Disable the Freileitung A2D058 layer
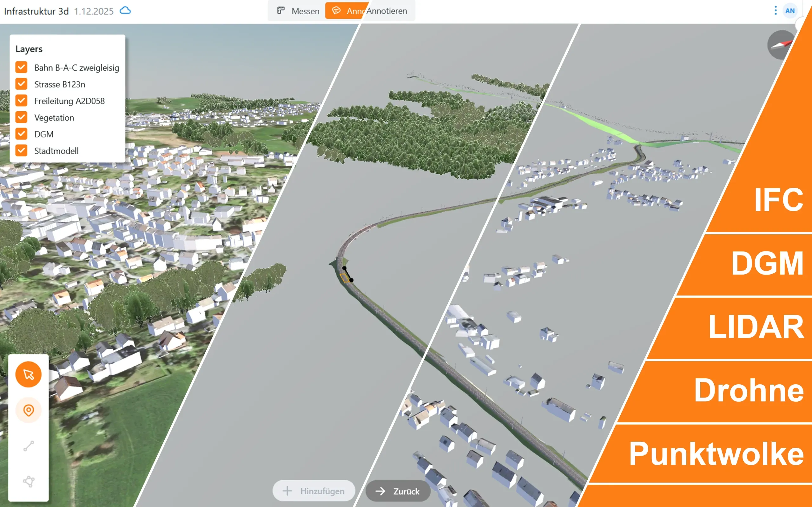The width and height of the screenshot is (812, 507). [x=22, y=101]
